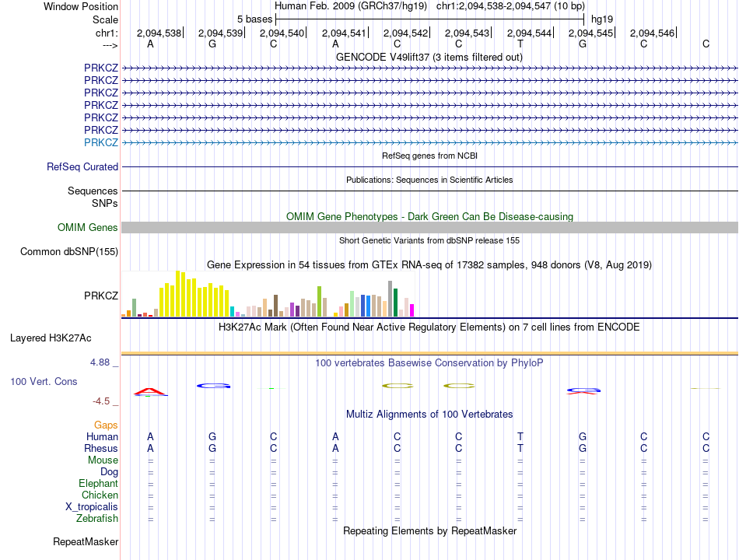Select the Chicken alignment row label
Viewport: 739px width, 560px height.
(100, 495)
